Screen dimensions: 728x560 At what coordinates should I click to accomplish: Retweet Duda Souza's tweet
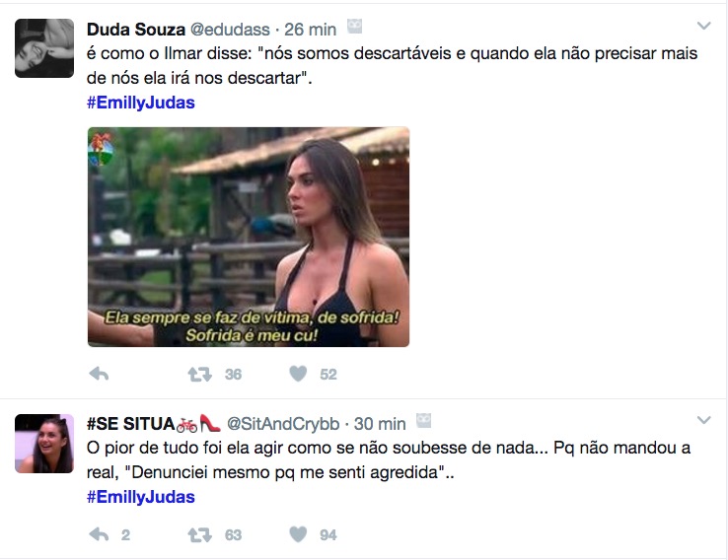click(x=200, y=374)
